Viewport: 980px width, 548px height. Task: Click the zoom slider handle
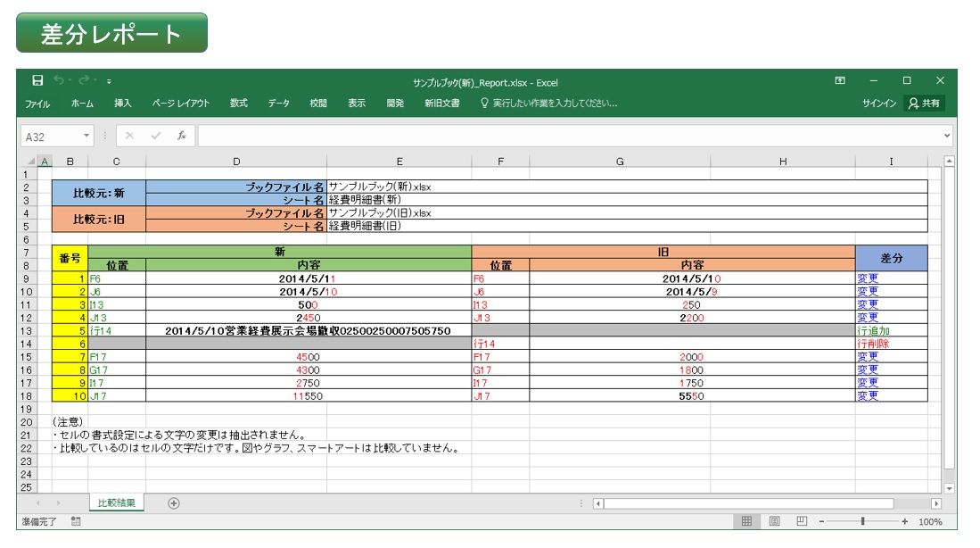tap(862, 521)
